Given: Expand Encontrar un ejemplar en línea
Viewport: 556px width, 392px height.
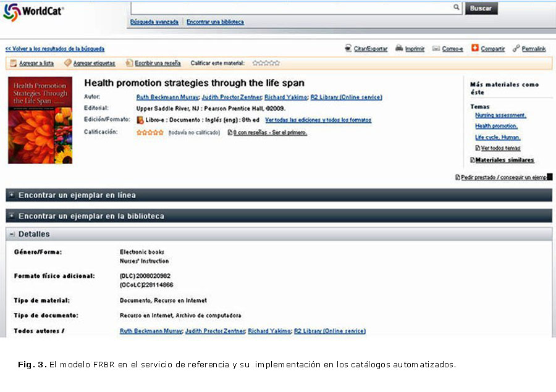Looking at the screenshot, I should [x=11, y=195].
